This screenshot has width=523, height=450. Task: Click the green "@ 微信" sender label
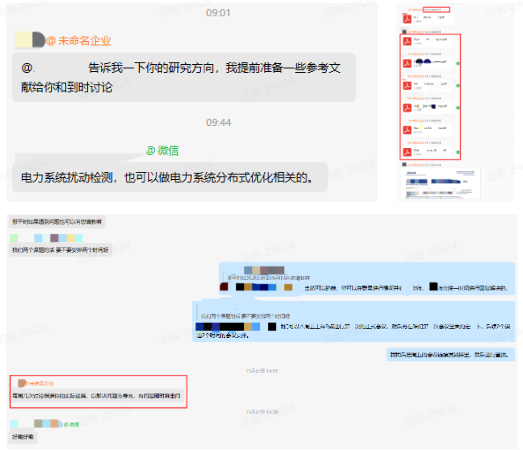[x=162, y=150]
